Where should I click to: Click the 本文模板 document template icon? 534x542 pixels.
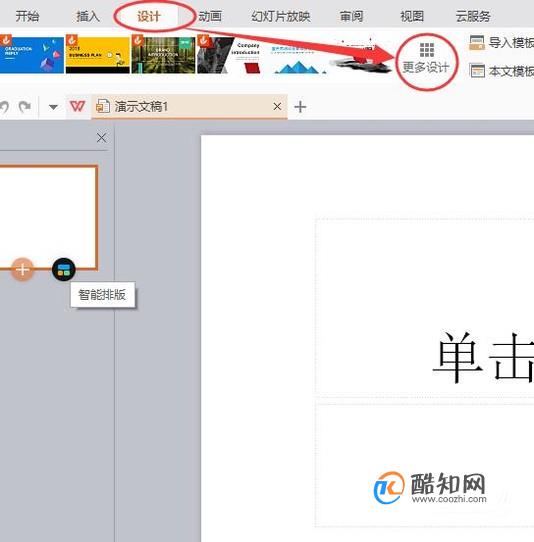pyautogui.click(x=477, y=71)
